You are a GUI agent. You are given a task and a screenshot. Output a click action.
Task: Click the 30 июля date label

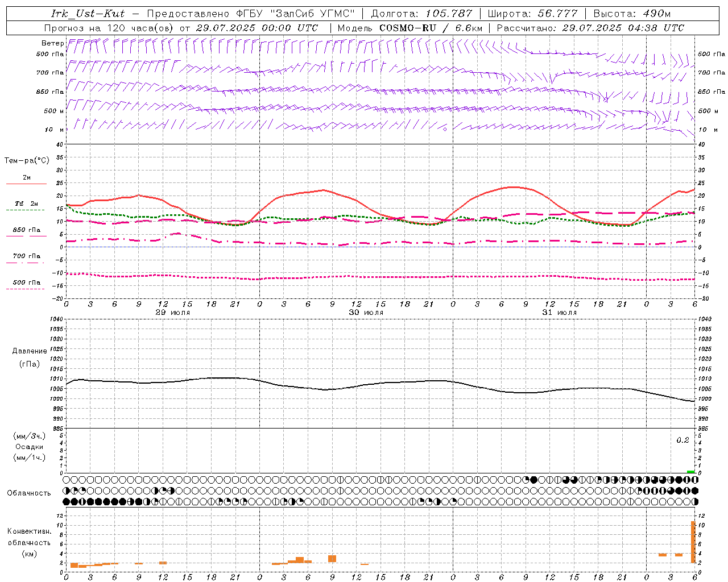pyautogui.click(x=366, y=313)
